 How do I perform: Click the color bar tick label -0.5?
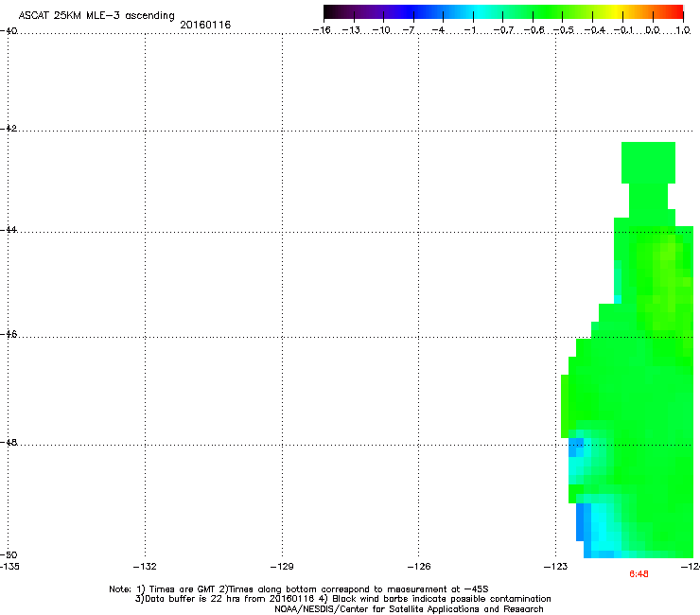point(564,30)
